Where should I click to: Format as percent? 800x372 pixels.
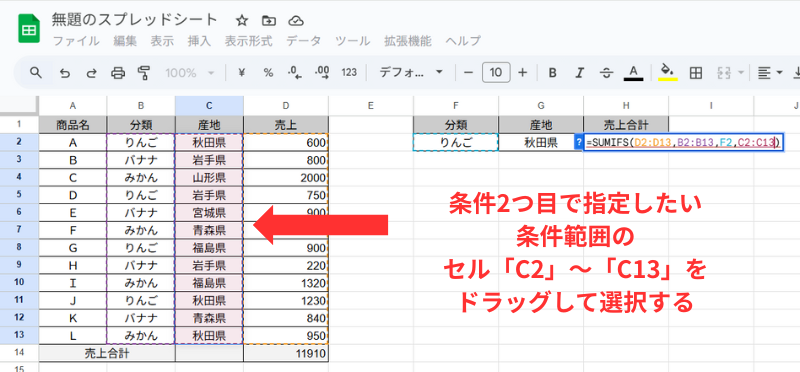pyautogui.click(x=268, y=73)
